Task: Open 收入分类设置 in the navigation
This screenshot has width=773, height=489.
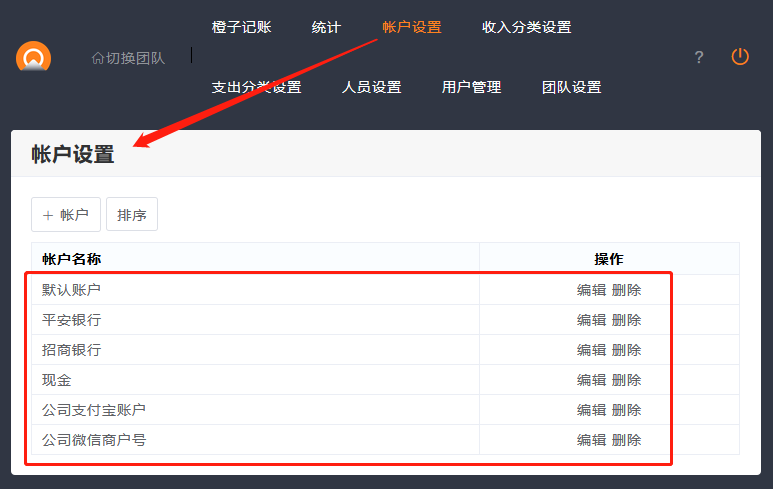Action: click(526, 27)
